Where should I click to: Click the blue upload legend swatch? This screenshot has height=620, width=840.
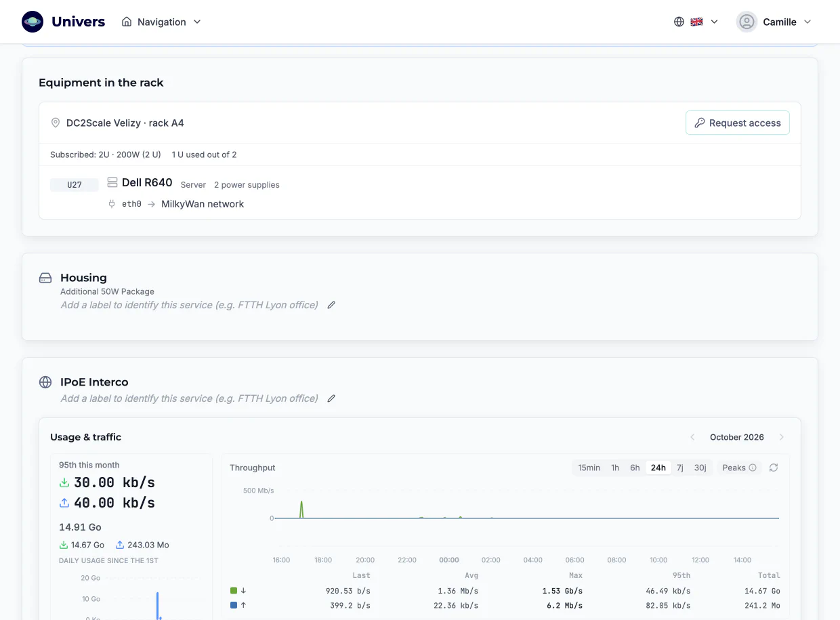(x=234, y=605)
